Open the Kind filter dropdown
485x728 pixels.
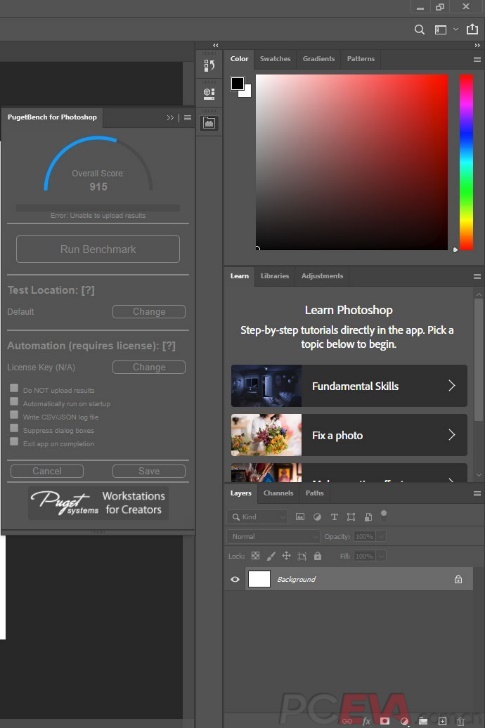259,517
